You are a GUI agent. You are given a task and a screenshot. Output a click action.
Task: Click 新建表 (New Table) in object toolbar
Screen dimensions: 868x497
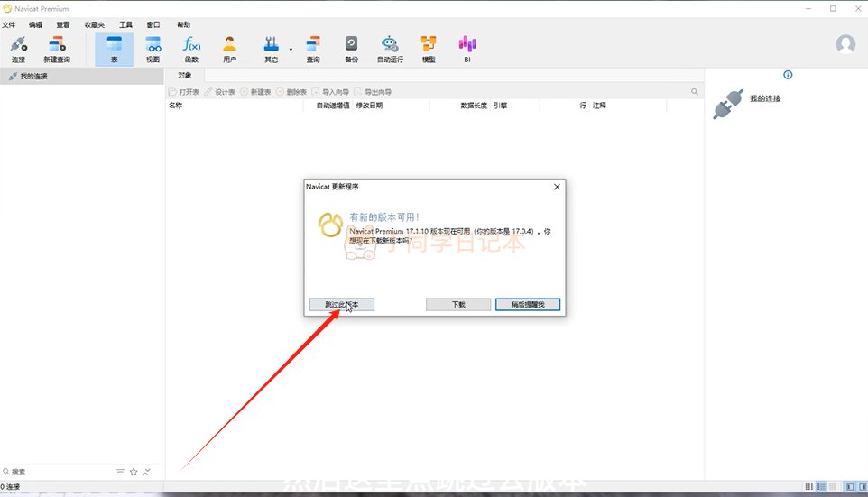[255, 92]
